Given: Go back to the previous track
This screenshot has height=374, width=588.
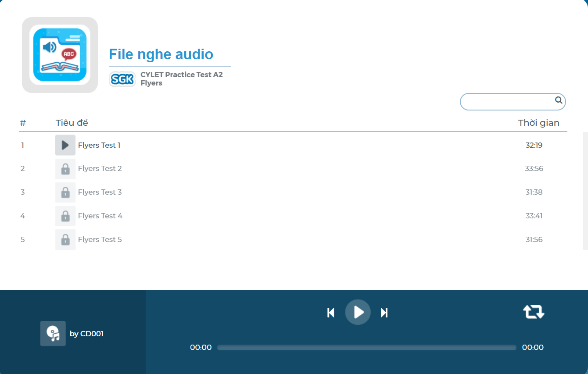Looking at the screenshot, I should (x=330, y=312).
